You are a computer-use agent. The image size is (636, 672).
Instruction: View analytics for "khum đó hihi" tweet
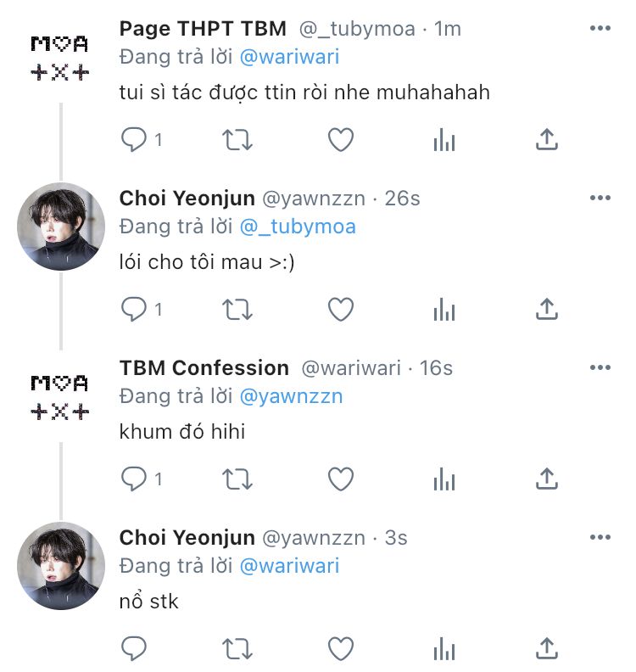(x=444, y=479)
